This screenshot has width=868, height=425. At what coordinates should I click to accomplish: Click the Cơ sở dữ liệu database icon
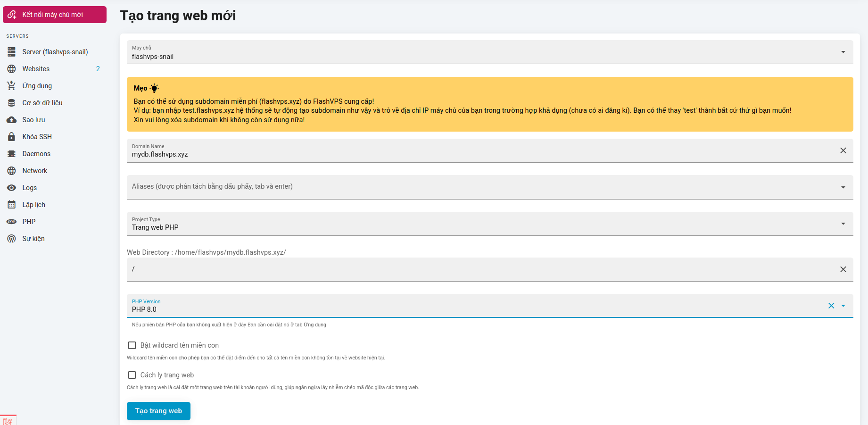tap(12, 103)
